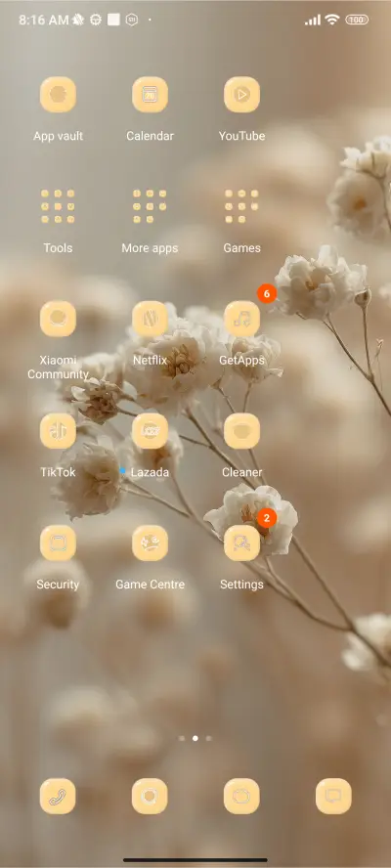
Task: Start the Cleaner app
Action: pyautogui.click(x=242, y=431)
